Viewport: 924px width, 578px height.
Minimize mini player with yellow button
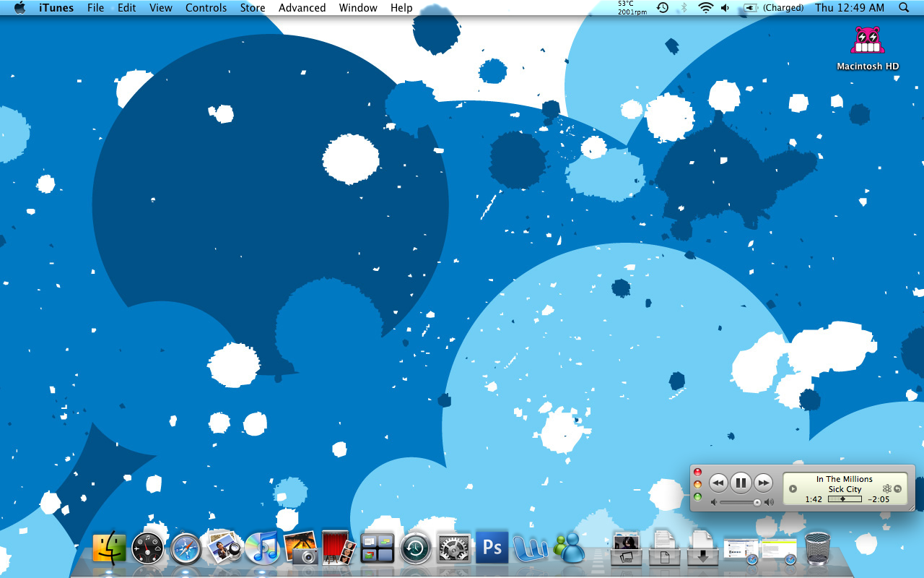[698, 484]
